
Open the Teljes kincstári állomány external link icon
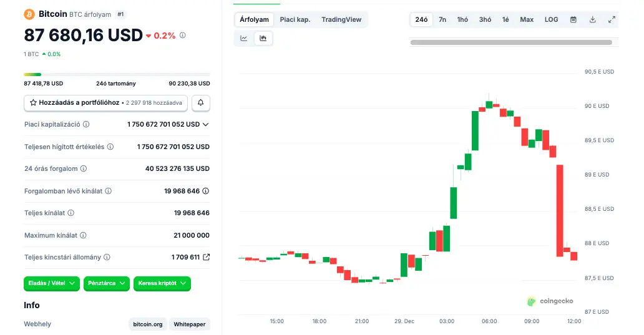(x=207, y=257)
